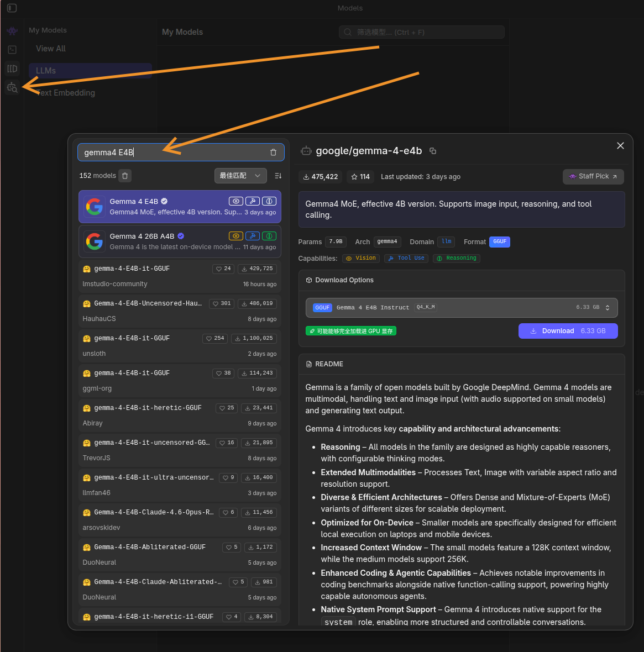Select View All in My Models
This screenshot has height=652, width=644.
(x=51, y=49)
